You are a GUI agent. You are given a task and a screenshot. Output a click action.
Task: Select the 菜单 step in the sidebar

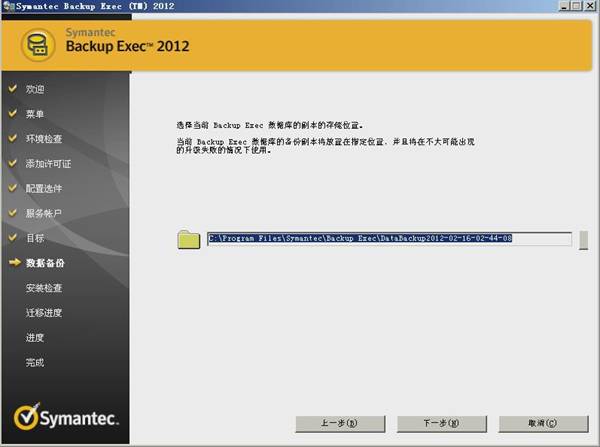click(35, 114)
